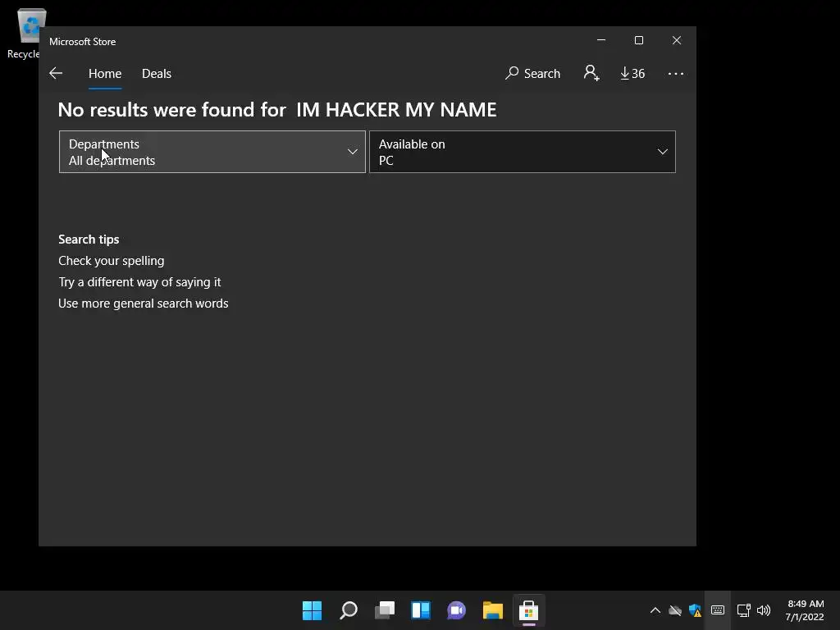Click the Search button in Store

point(532,73)
